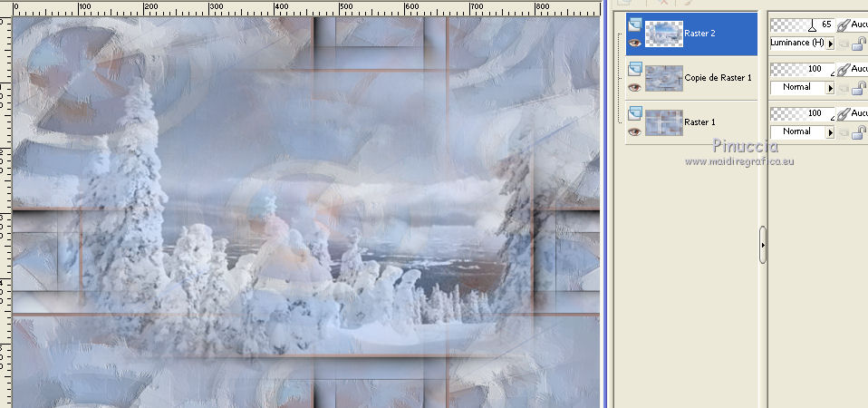Click the raster layer type icon of Raster 2

tap(635, 24)
